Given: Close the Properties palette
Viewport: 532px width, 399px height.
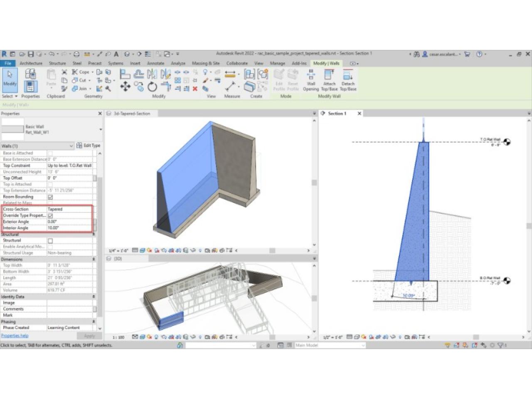Looking at the screenshot, I should tap(100, 113).
